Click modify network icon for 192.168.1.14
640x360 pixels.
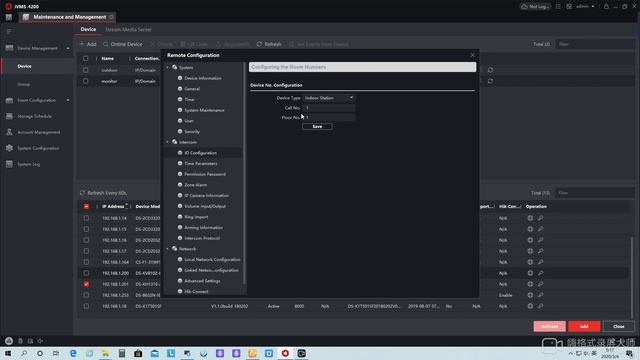pos(530,218)
